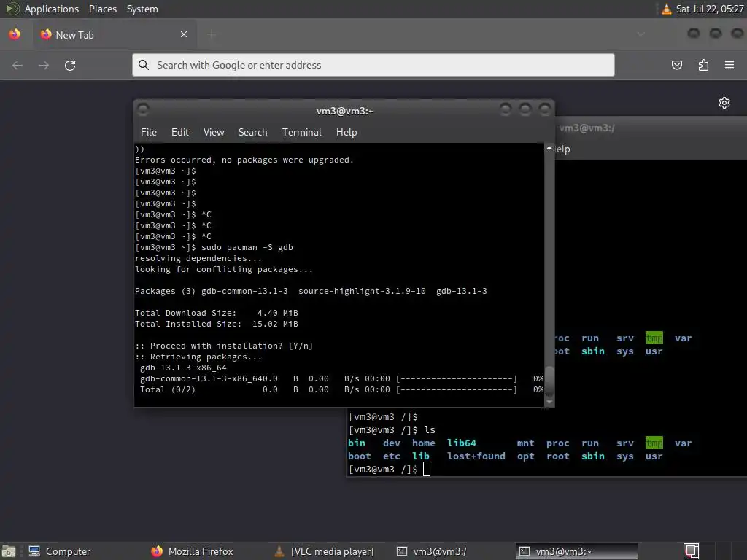Image resolution: width=747 pixels, height=560 pixels.
Task: Open Firefox hamburger application menu
Action: coord(729,65)
